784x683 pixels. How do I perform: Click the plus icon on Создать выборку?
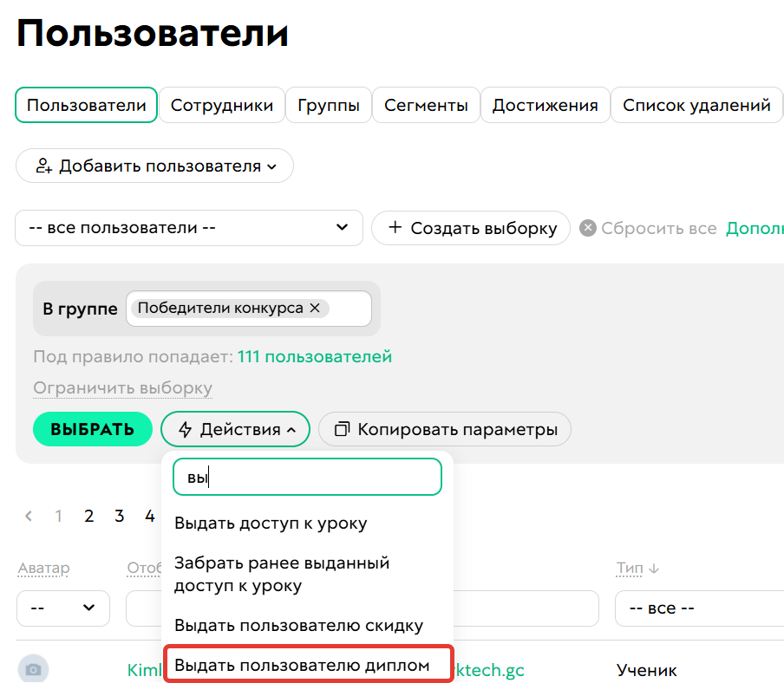coord(395,228)
